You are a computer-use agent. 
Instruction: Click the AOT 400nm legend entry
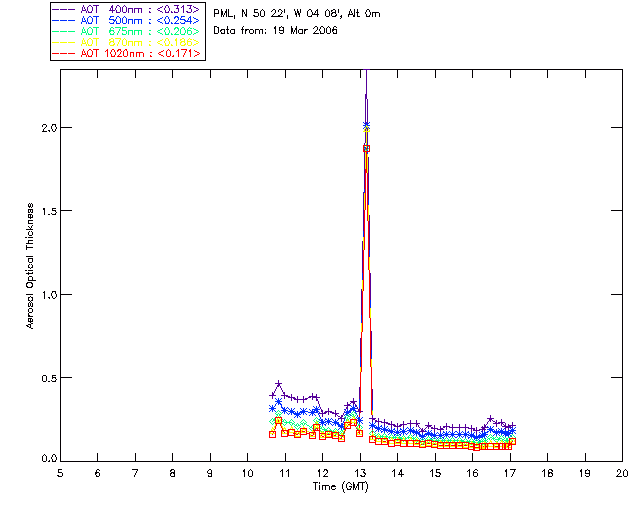click(127, 9)
